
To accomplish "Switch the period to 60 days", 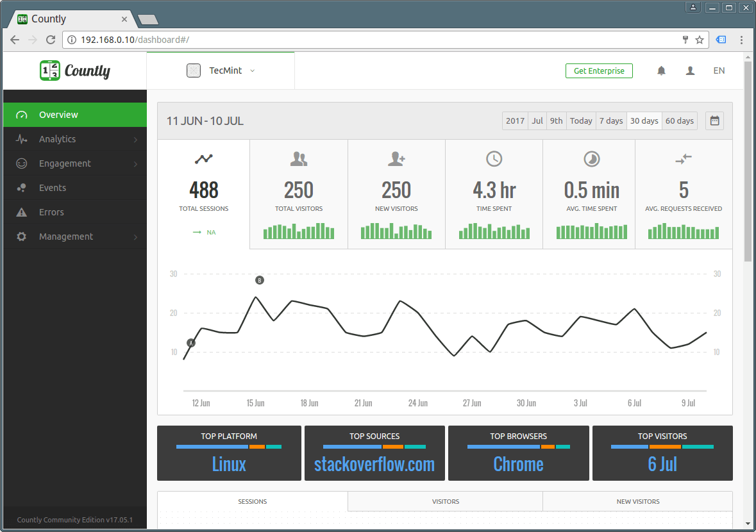I will [679, 121].
